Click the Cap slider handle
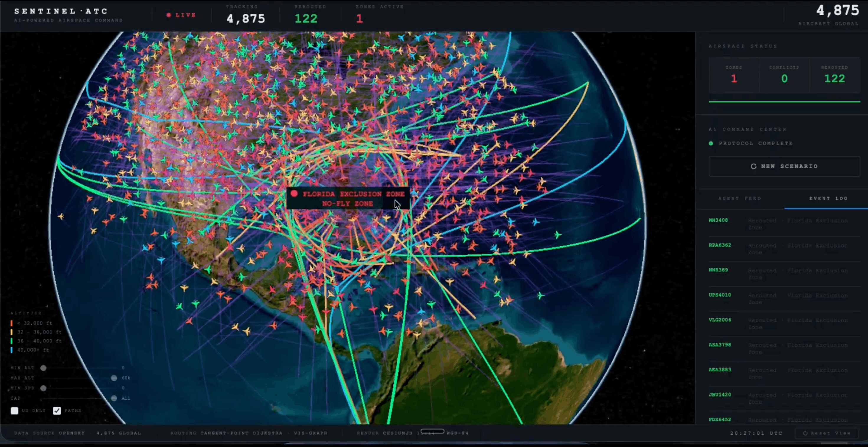The height and width of the screenshot is (447, 868). tap(114, 398)
